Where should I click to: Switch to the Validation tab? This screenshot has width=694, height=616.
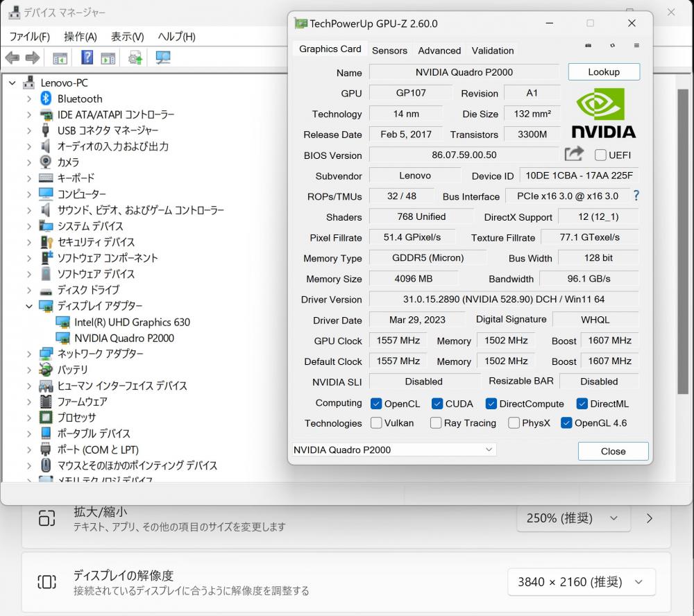click(493, 51)
